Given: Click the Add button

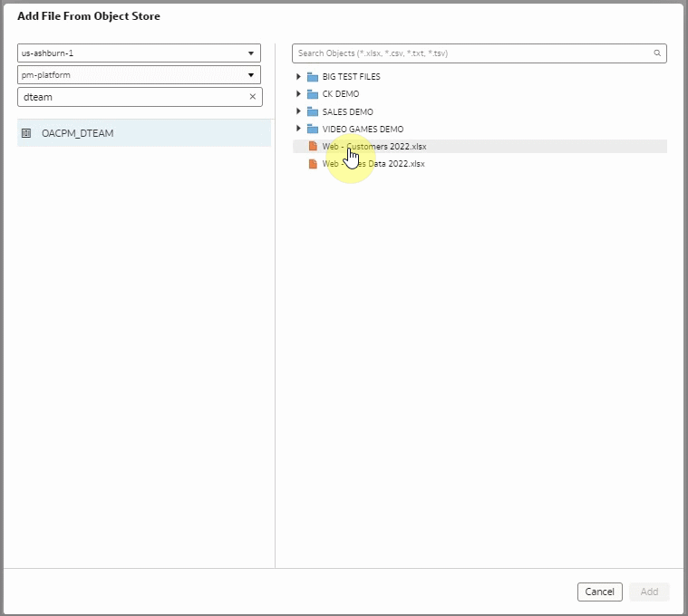Looking at the screenshot, I should tap(649, 592).
